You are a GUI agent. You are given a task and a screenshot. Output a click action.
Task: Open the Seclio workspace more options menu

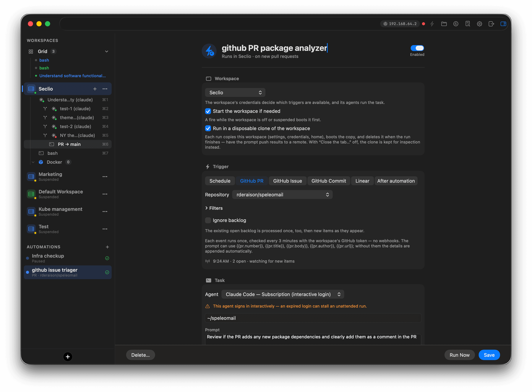coord(105,89)
